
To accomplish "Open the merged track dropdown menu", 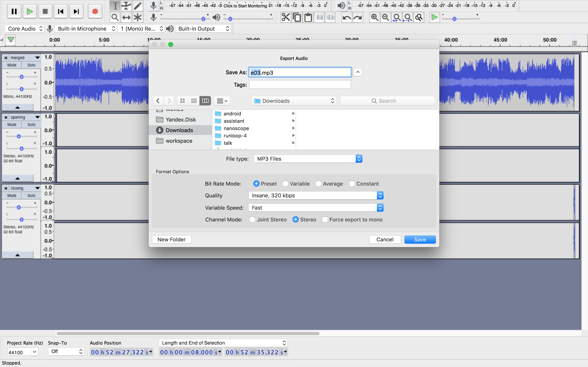I will point(37,58).
